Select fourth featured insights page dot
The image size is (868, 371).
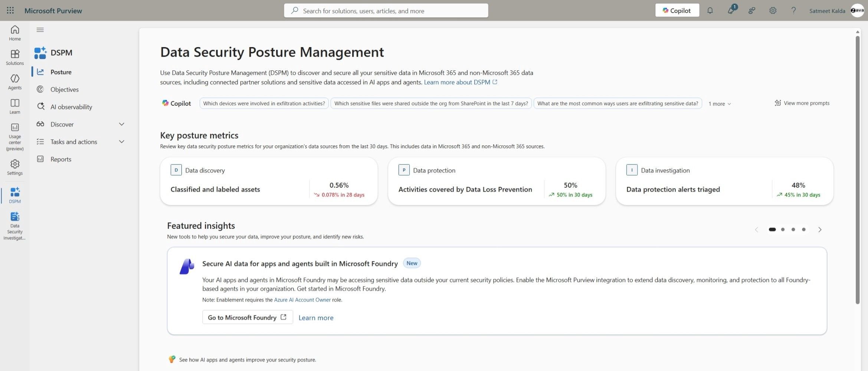click(803, 229)
